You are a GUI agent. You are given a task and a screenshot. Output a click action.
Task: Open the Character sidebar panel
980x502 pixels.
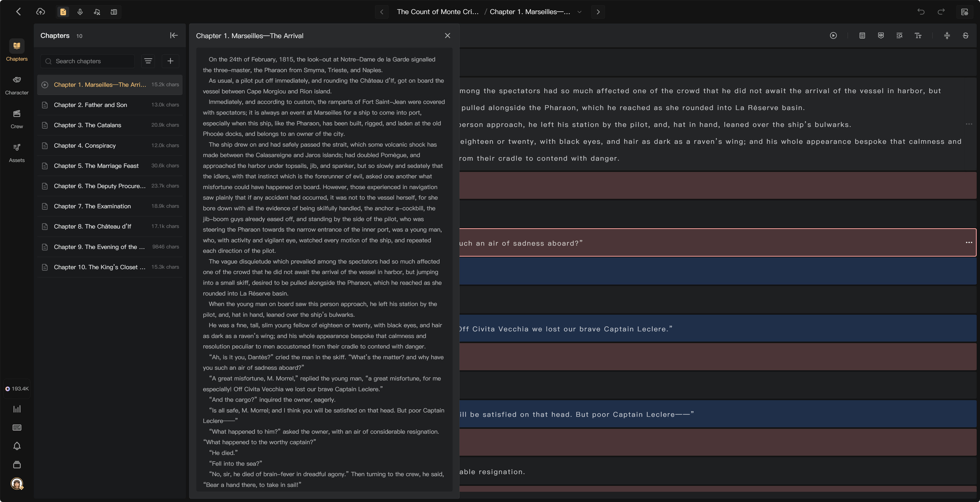coord(17,85)
